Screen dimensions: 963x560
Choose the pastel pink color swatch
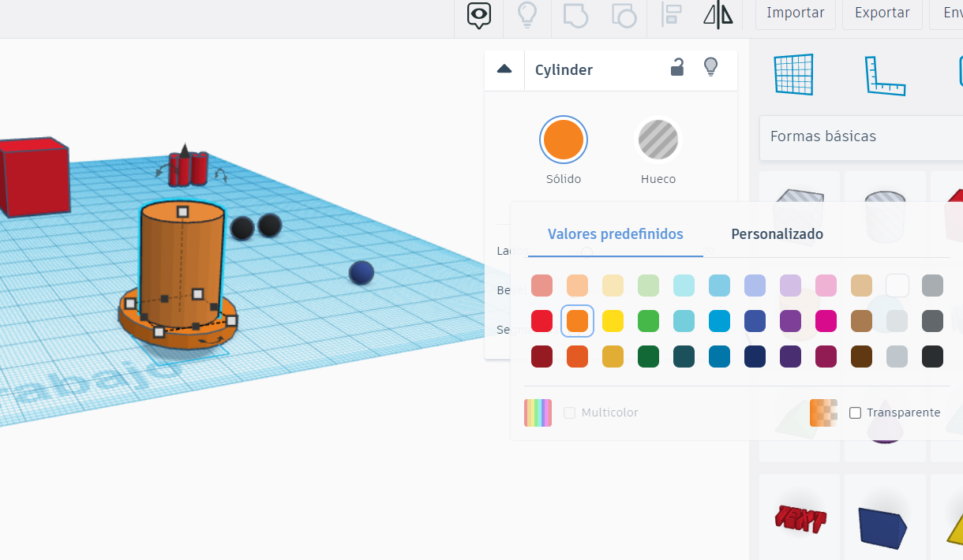826,286
